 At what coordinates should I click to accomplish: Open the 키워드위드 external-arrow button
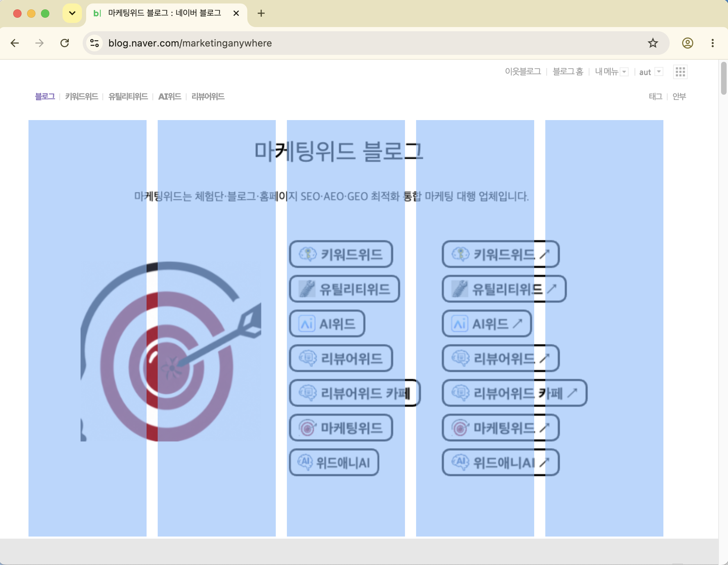[x=501, y=254]
